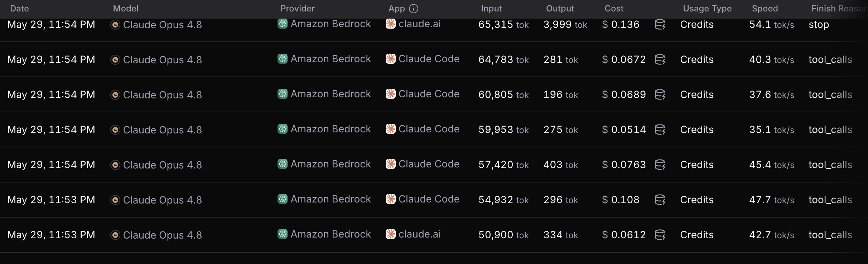
Task: Click the Amazon Bedrock icon in the 65,315 tok row
Action: tap(283, 24)
